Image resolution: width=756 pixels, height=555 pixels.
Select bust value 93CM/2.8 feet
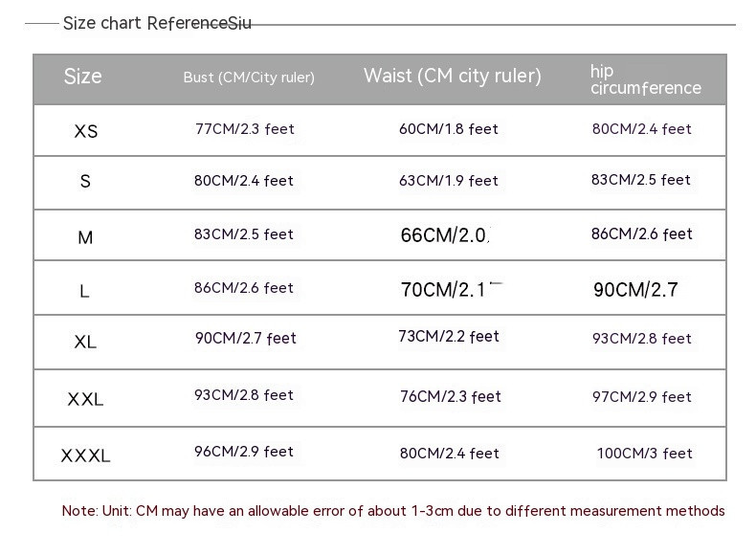pyautogui.click(x=244, y=395)
